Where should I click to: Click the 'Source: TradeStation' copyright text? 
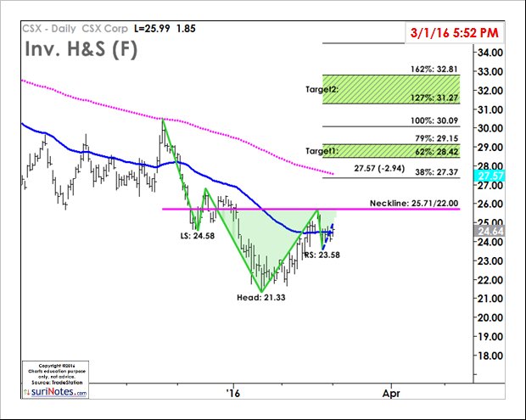pyautogui.click(x=57, y=383)
